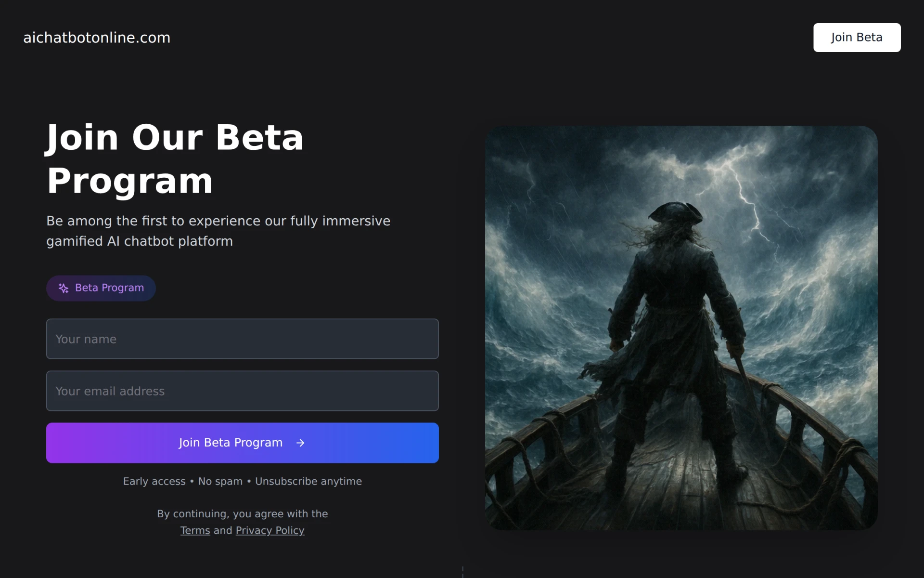Open the Privacy Policy link

coord(270,530)
